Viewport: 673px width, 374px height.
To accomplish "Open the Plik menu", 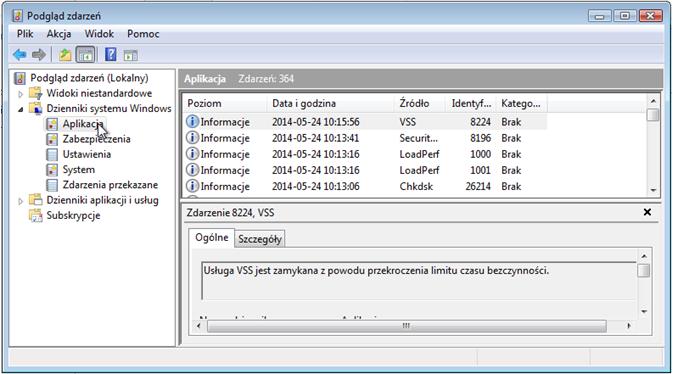I will (x=25, y=34).
